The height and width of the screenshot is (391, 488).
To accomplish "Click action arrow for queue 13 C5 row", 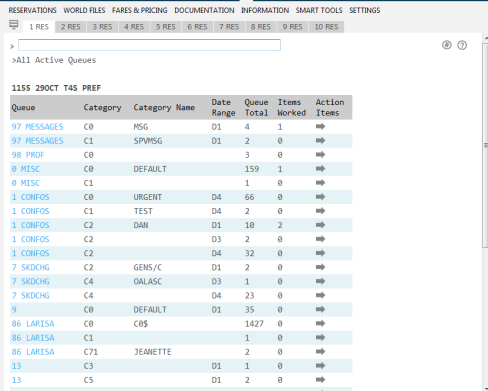I will point(320,380).
